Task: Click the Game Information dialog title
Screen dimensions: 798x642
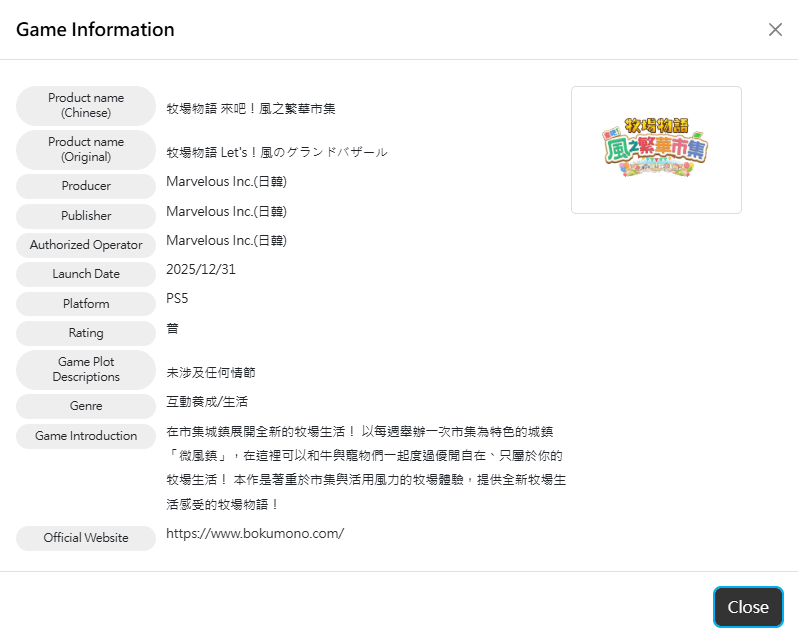Action: tap(95, 30)
